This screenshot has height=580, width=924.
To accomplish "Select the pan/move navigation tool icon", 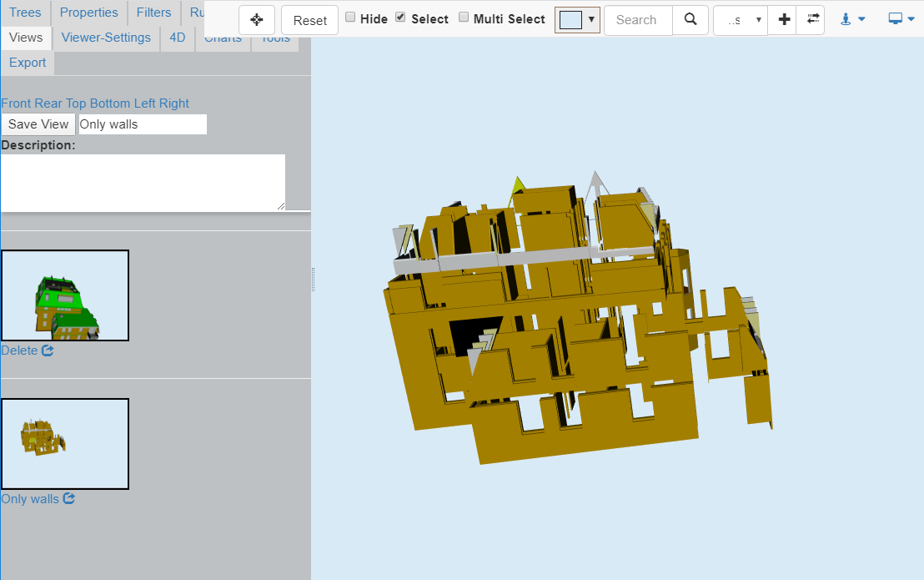I will [x=257, y=19].
